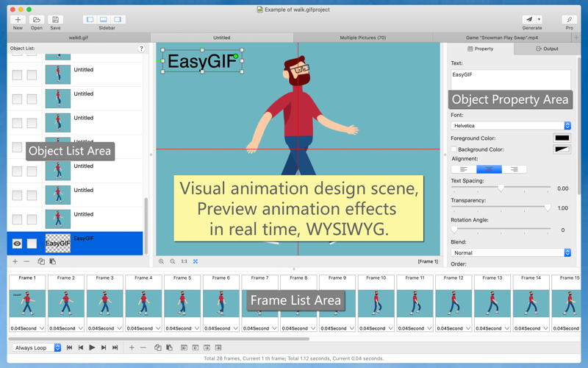Add a new document tab with plus
The width and height of the screenshot is (588, 368).
click(576, 38)
